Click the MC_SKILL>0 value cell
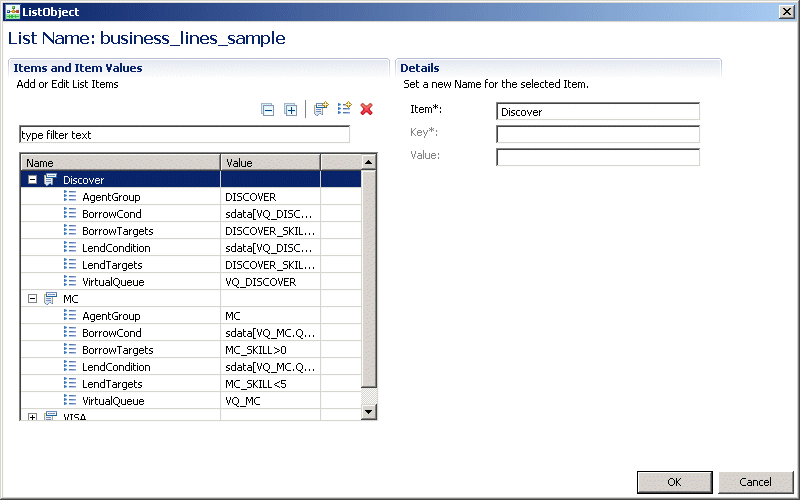This screenshot has height=500, width=800. coord(270,349)
